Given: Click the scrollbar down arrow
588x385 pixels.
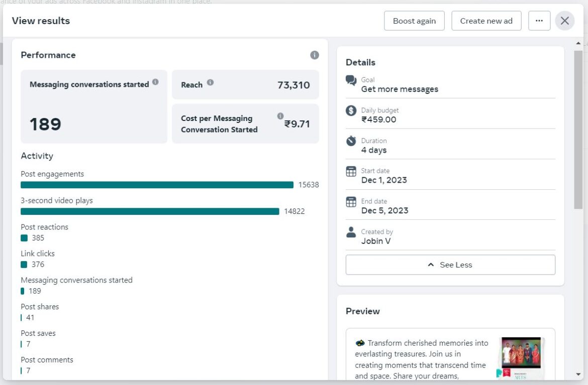Looking at the screenshot, I should click(x=578, y=374).
